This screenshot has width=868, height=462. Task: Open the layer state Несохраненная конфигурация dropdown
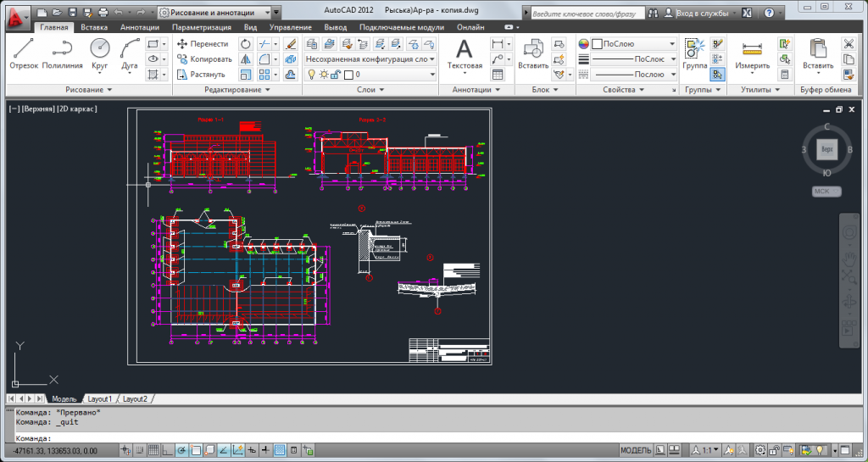tap(370, 58)
